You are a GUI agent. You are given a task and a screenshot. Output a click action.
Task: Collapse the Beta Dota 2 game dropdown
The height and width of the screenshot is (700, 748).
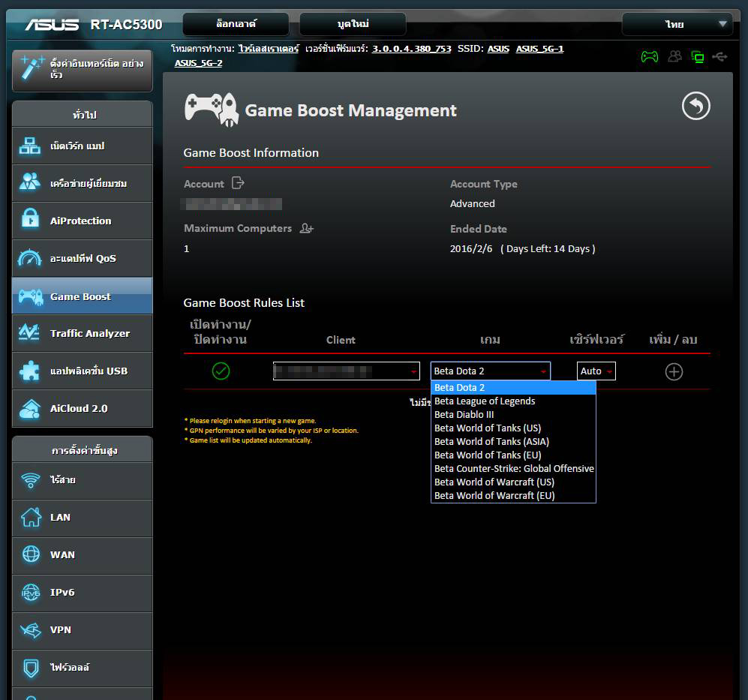491,371
